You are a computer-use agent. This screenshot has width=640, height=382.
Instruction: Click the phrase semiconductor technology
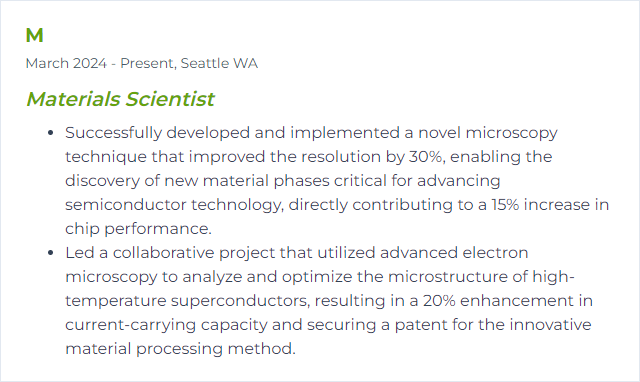[x=173, y=205]
